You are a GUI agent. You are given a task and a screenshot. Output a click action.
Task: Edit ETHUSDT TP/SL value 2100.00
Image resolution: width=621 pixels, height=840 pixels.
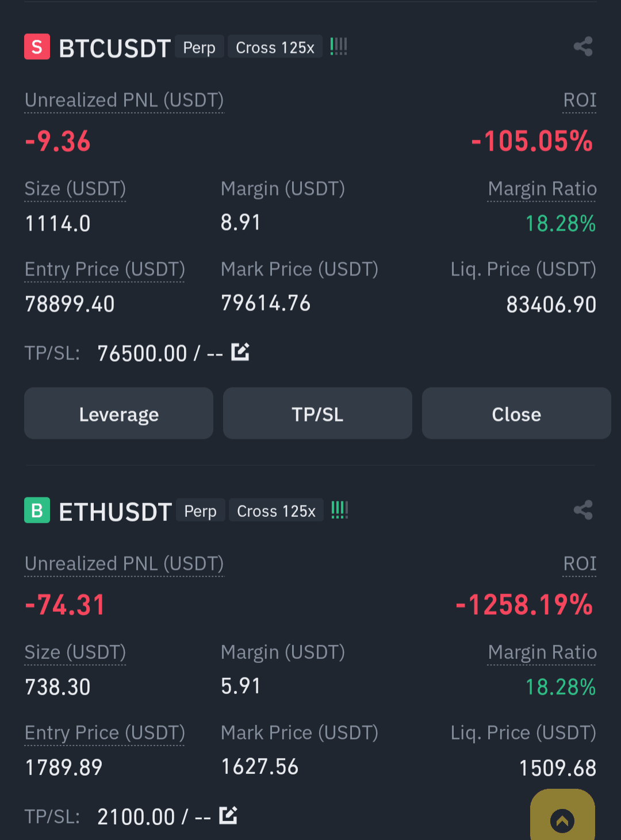(228, 815)
